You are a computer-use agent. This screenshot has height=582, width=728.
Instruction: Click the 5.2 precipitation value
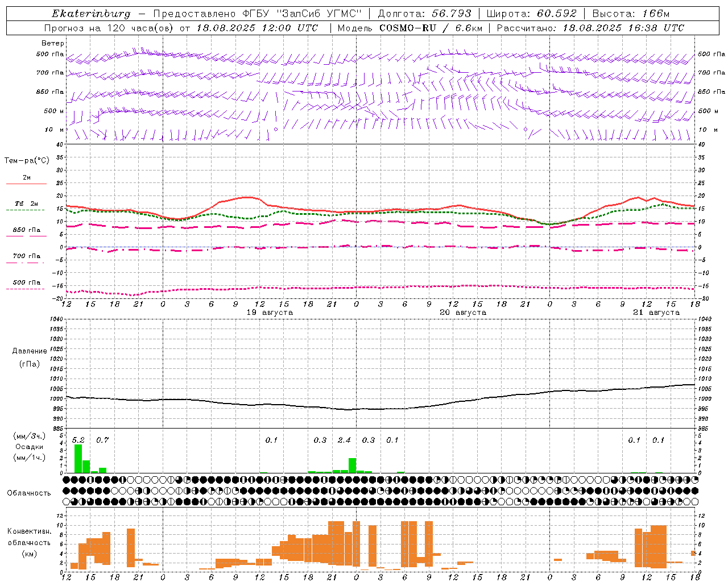(x=78, y=440)
